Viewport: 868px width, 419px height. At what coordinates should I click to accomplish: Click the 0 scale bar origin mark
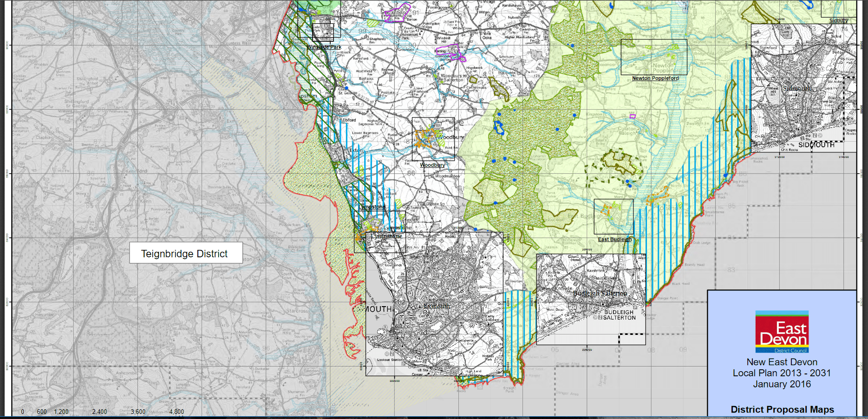click(22, 412)
